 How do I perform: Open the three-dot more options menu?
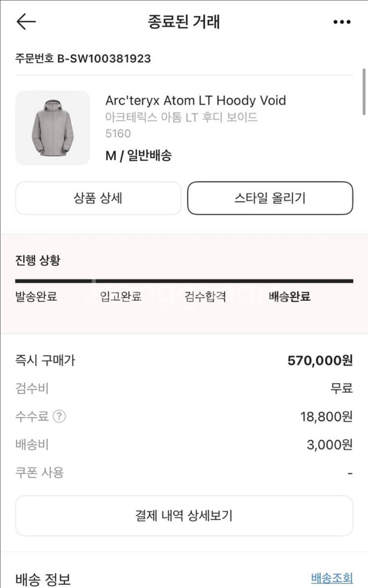click(x=342, y=22)
